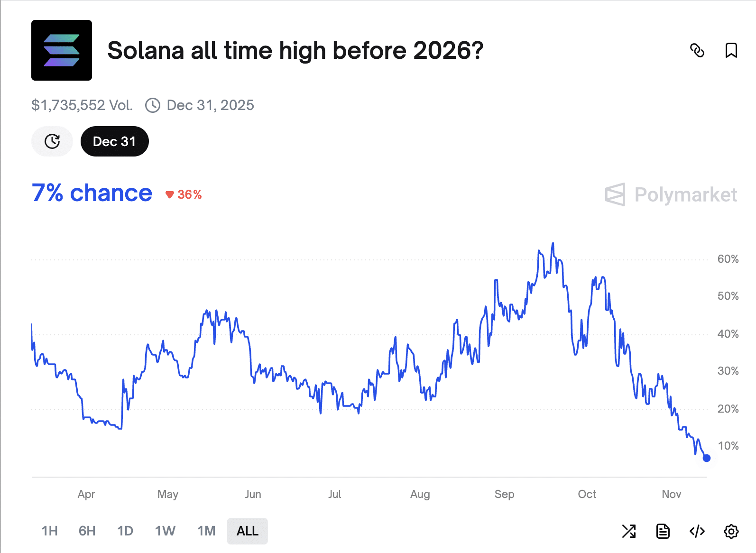Select the clock timer icon beside Dec 31

[52, 141]
